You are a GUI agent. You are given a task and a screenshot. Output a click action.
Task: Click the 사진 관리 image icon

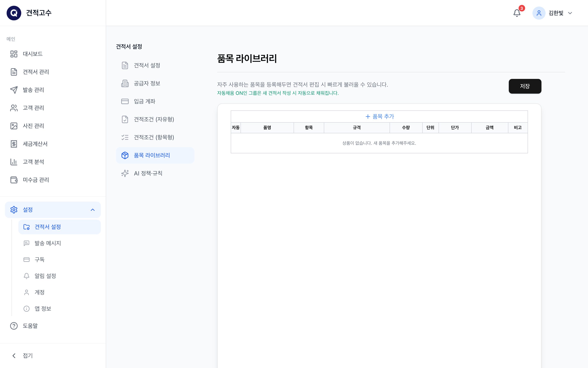[x=14, y=126]
